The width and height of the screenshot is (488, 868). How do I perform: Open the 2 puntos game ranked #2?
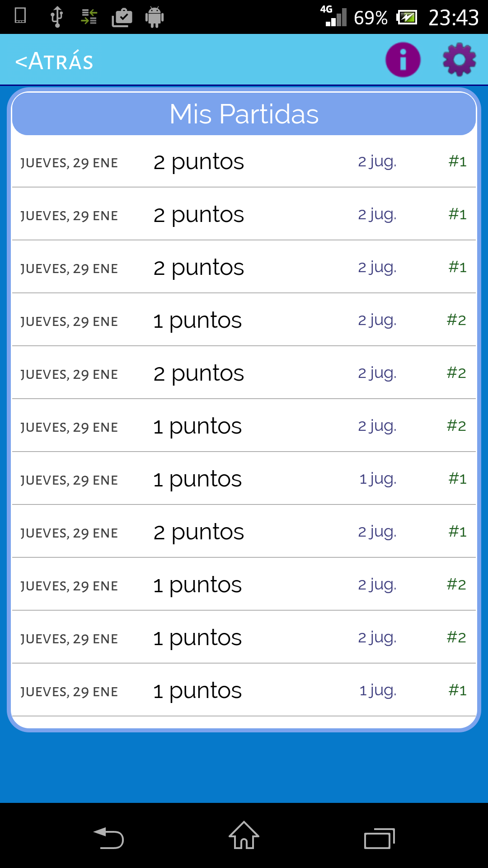click(244, 373)
